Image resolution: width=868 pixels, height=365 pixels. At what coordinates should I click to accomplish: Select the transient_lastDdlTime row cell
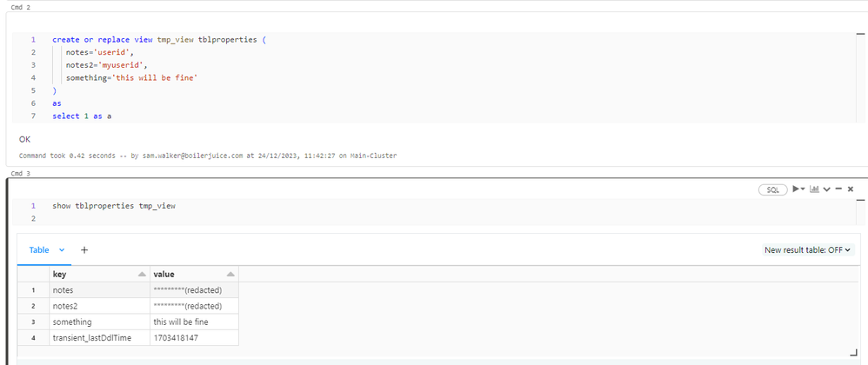[x=91, y=337]
